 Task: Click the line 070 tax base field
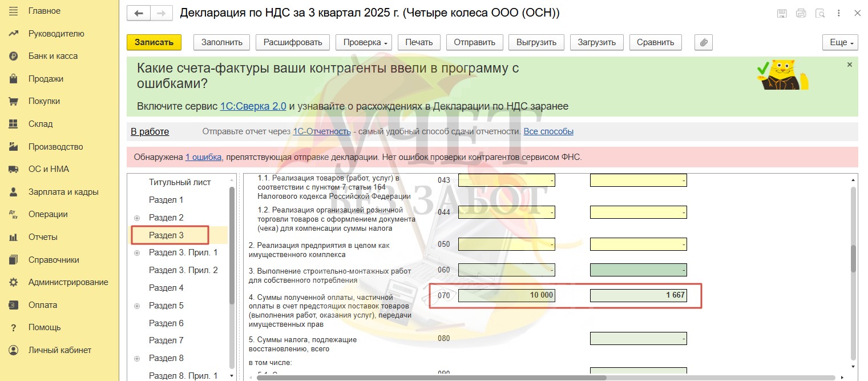click(x=506, y=295)
